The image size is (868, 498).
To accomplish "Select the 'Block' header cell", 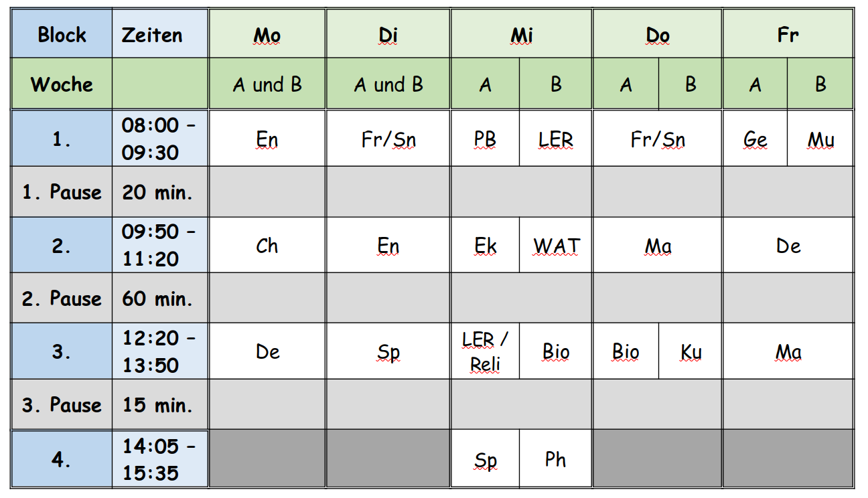I will click(62, 34).
